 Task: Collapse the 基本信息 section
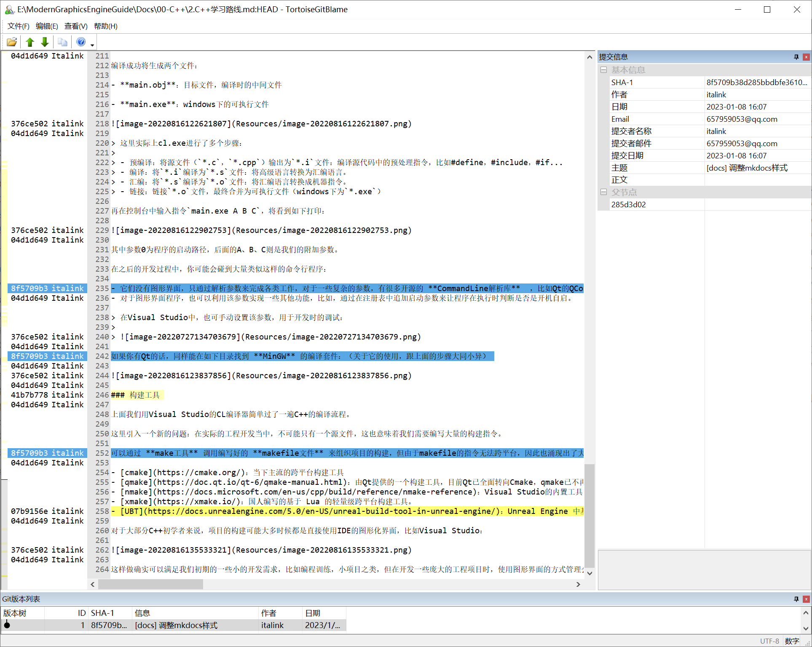pyautogui.click(x=603, y=70)
